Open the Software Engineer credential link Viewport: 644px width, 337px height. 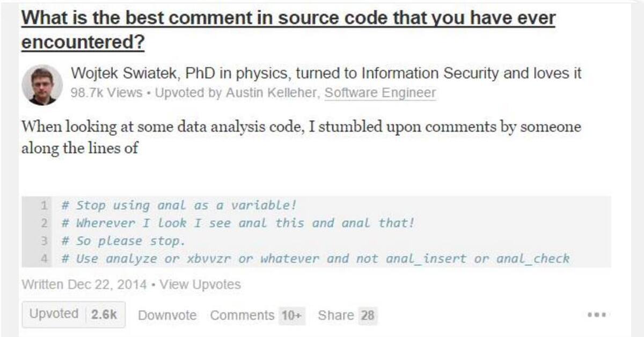[380, 93]
